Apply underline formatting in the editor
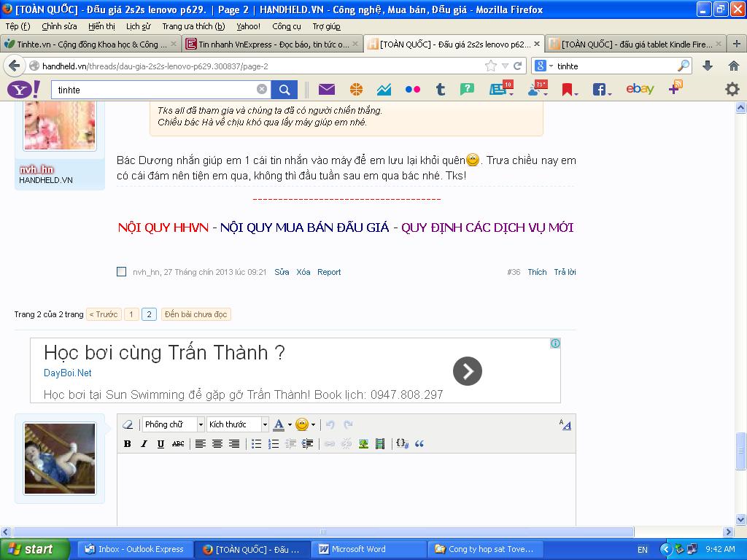The width and height of the screenshot is (747, 560). click(x=160, y=443)
